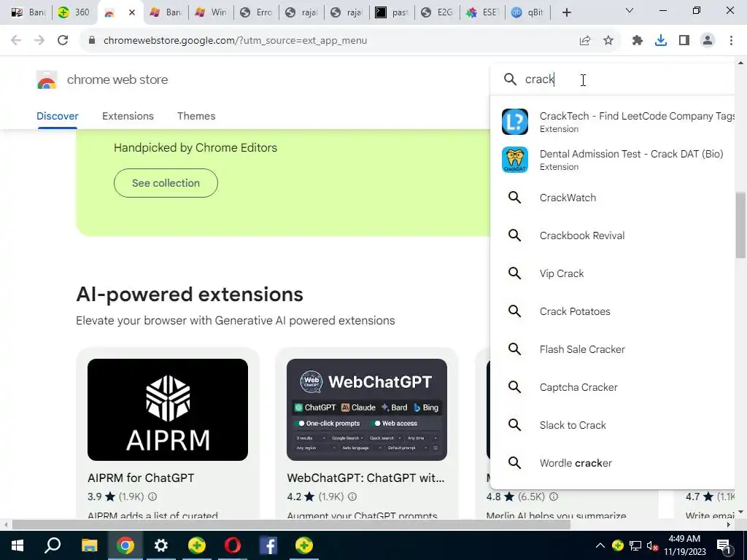Click the magnifier icon in search box
Viewport: 747px width, 560px height.
click(510, 79)
